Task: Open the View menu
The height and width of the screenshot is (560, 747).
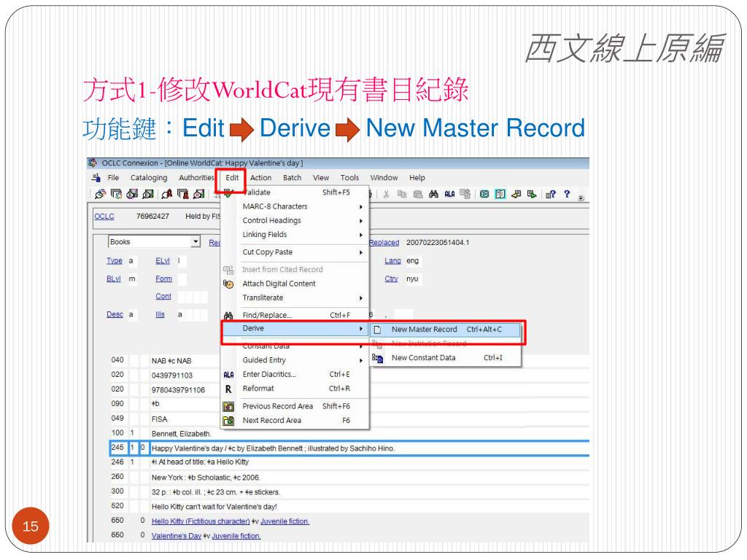Action: point(321,178)
